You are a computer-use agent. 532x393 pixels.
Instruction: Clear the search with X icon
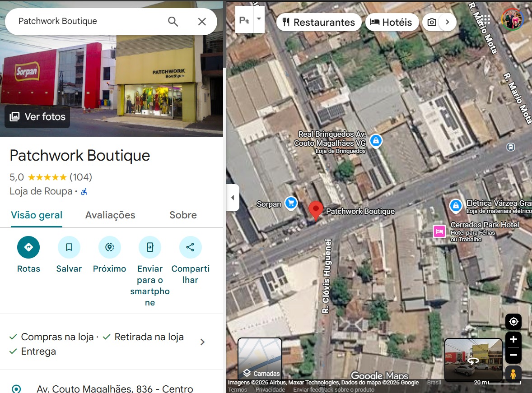point(202,21)
